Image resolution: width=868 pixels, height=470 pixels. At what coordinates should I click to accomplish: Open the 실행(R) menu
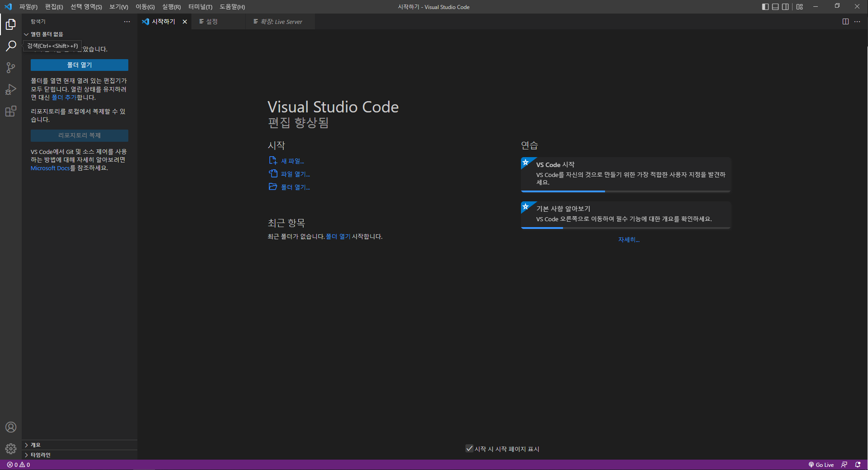(172, 7)
